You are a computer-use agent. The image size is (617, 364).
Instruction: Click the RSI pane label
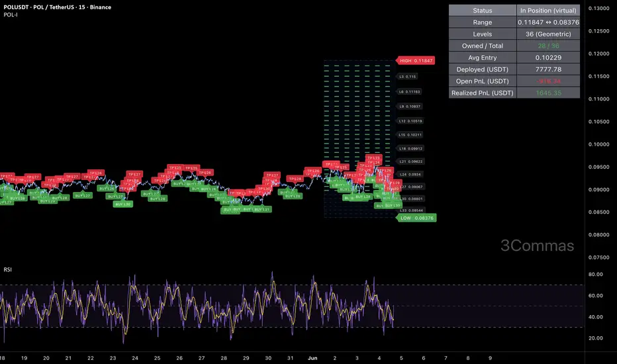7,269
